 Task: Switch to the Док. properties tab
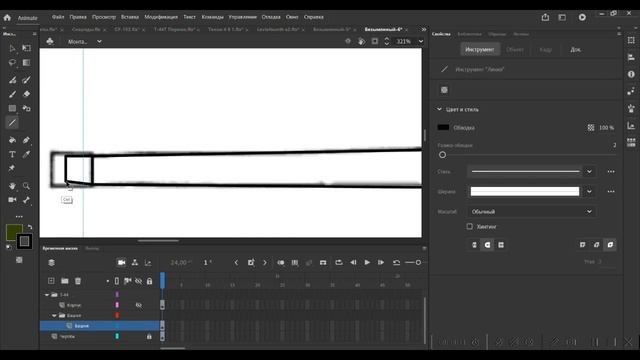pyautogui.click(x=576, y=49)
